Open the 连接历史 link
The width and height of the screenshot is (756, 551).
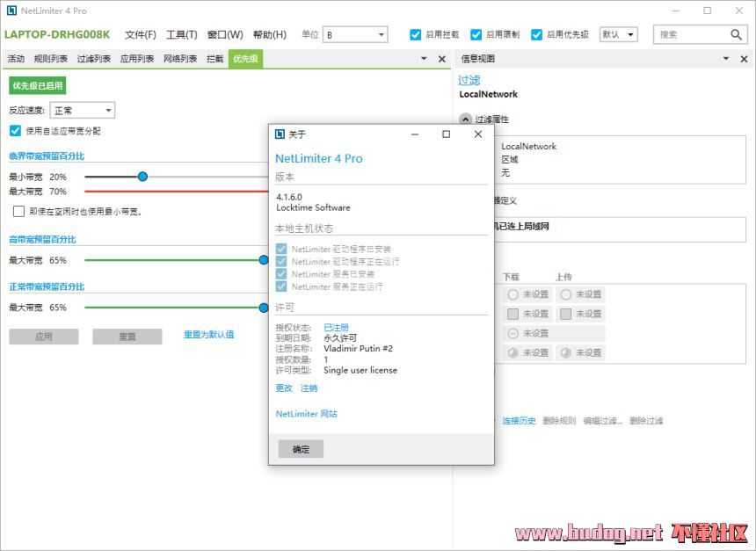click(x=520, y=421)
